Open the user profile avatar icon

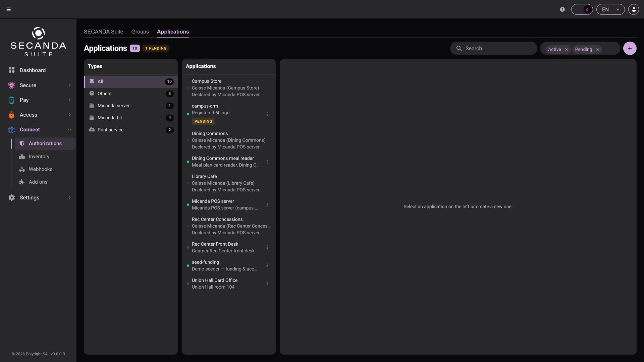coord(634,9)
